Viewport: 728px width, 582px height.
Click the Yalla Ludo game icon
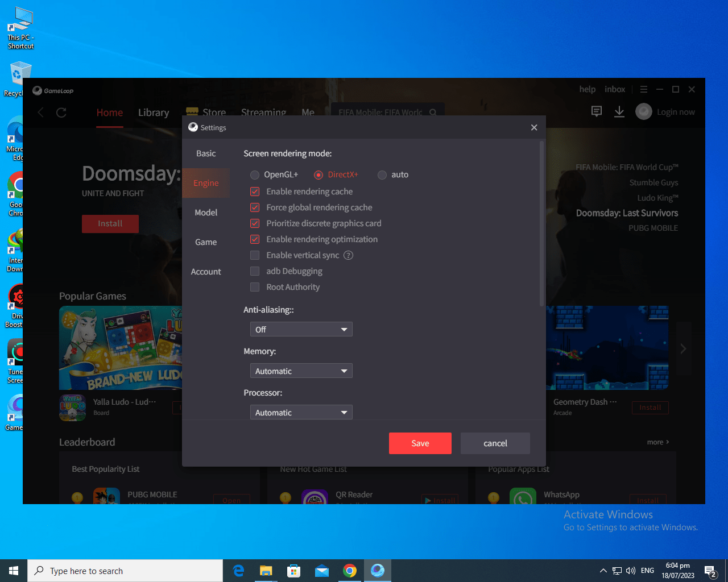click(72, 407)
